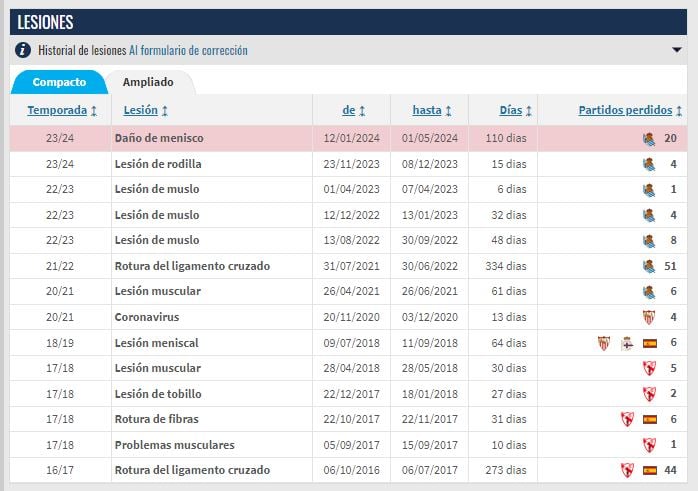The height and width of the screenshot is (491, 698).
Task: Click the middle crest in the Lesión meniscal row
Action: [627, 343]
